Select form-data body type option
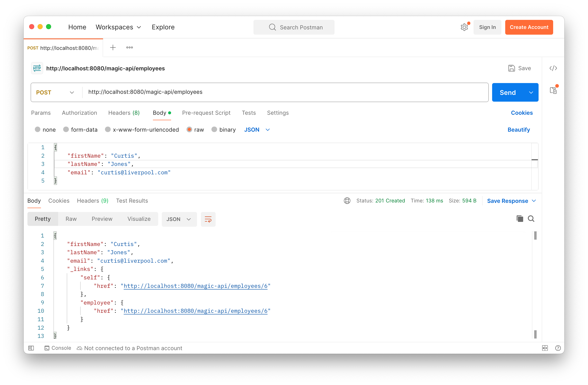 (66, 130)
